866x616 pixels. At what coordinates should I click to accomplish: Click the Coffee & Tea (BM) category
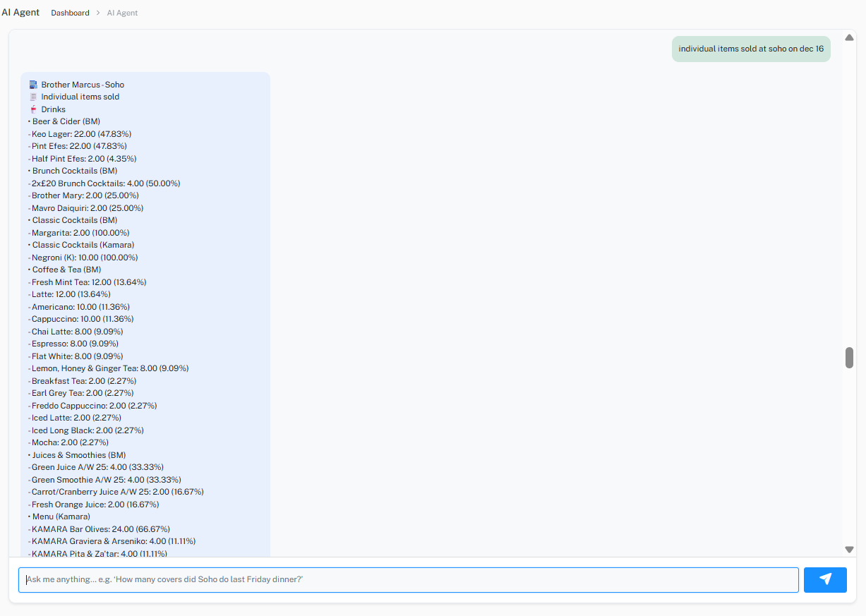coord(65,270)
